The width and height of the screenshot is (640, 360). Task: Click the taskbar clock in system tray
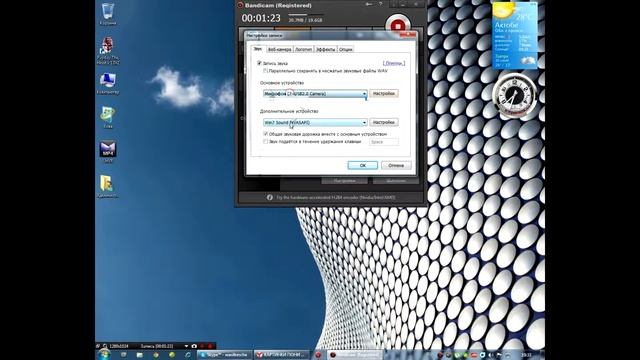(x=526, y=355)
